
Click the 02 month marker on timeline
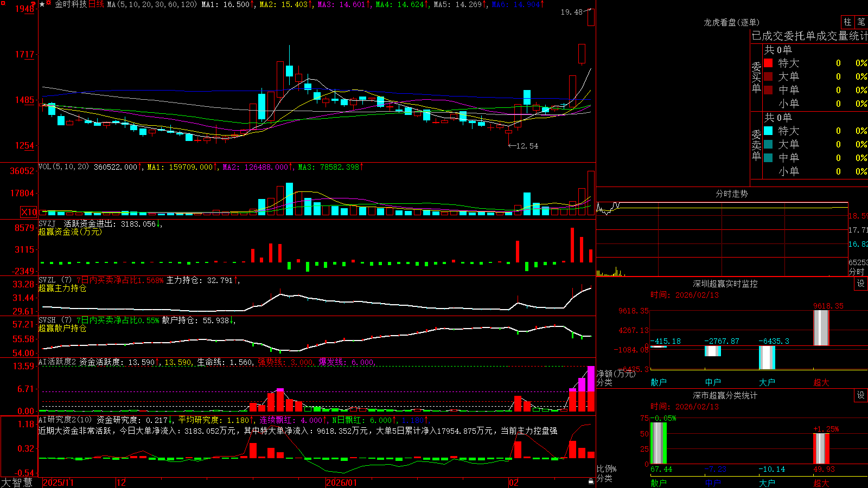pos(514,483)
